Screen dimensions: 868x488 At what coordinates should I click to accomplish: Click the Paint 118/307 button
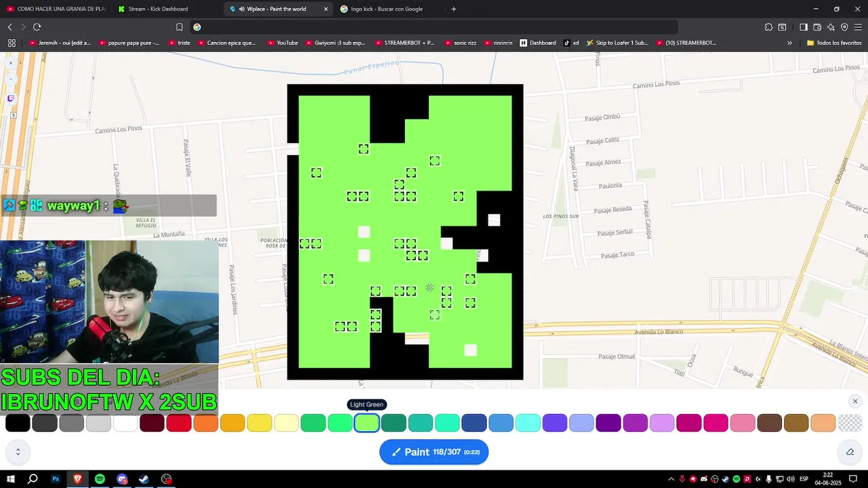(434, 452)
